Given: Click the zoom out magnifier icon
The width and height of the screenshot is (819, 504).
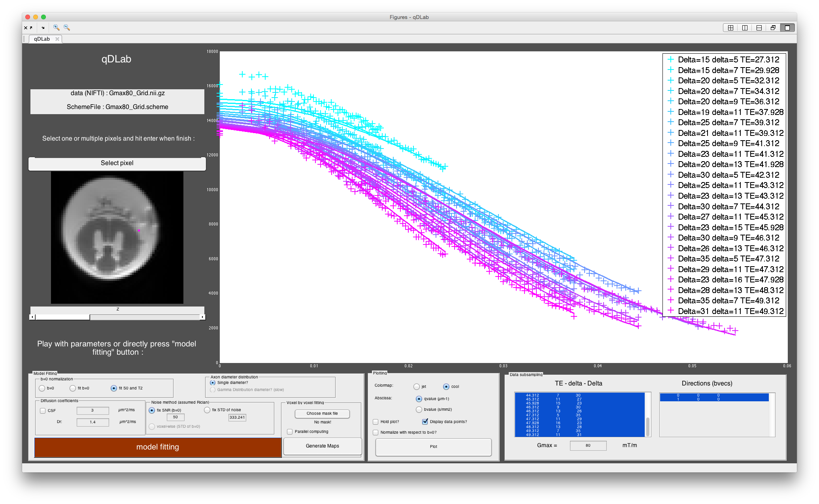Looking at the screenshot, I should click(x=67, y=28).
